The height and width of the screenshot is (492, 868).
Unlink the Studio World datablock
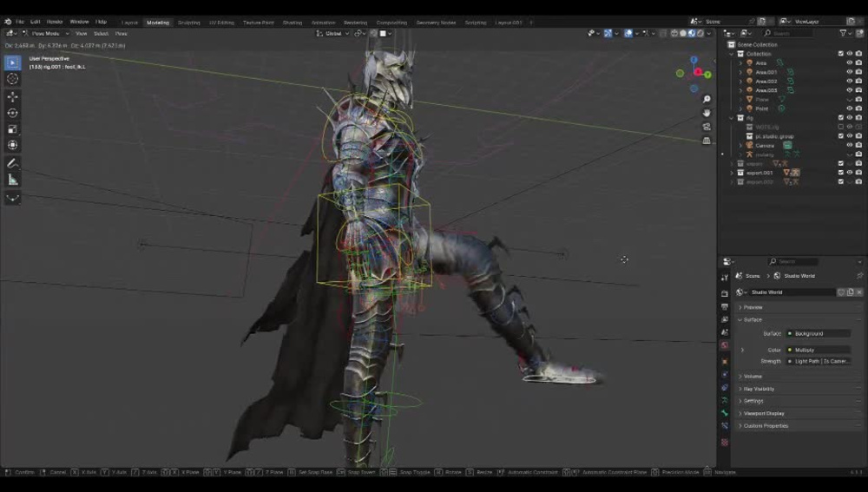pos(859,292)
